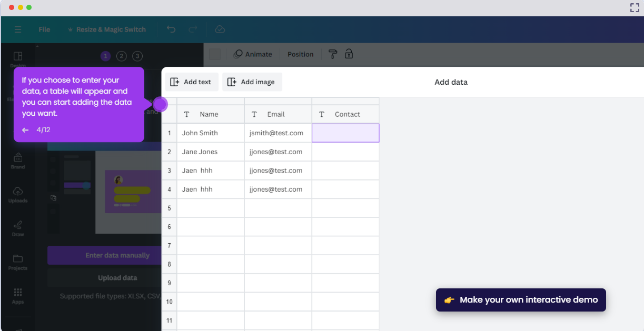
Task: Toggle the lock on the selected element
Action: (x=348, y=54)
